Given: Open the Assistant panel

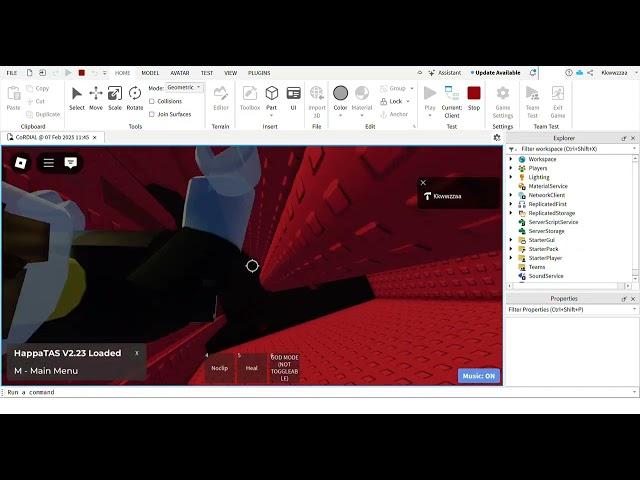Looking at the screenshot, I should coord(445,73).
